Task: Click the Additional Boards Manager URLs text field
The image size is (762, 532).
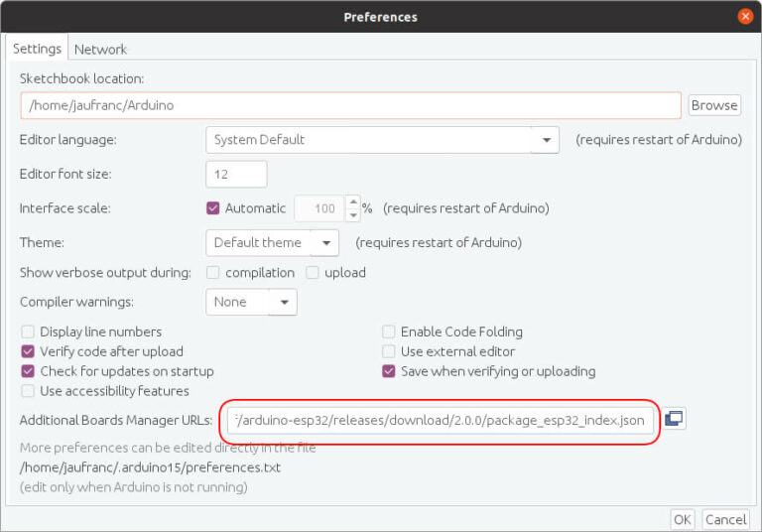Action: tap(441, 420)
